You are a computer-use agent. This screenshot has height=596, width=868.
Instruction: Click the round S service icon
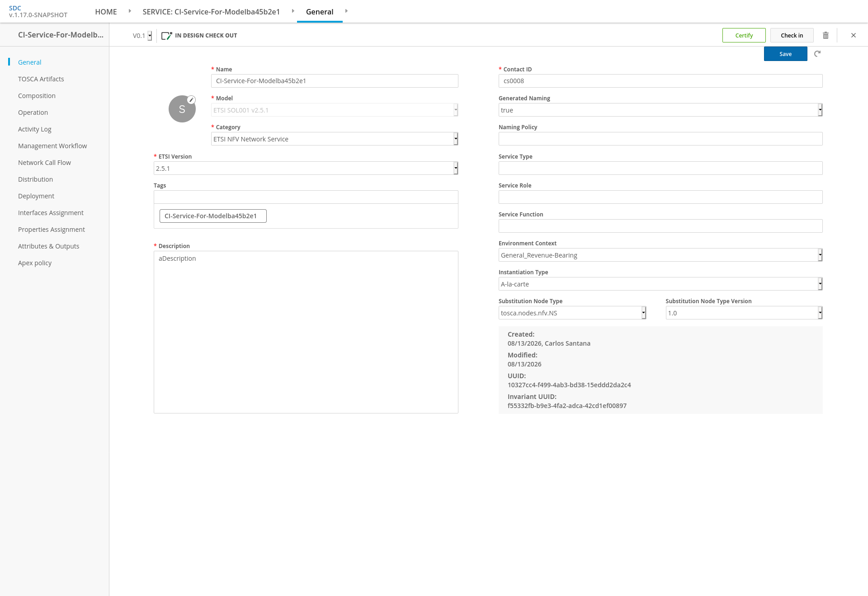coord(182,109)
